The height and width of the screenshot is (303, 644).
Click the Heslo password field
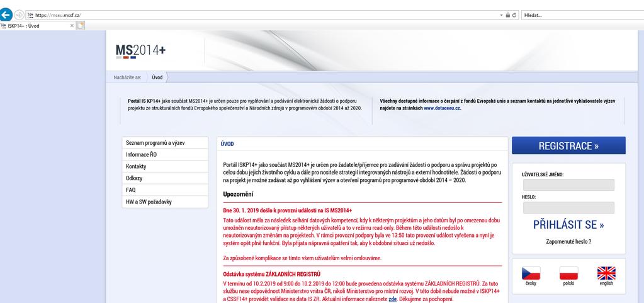(x=568, y=208)
